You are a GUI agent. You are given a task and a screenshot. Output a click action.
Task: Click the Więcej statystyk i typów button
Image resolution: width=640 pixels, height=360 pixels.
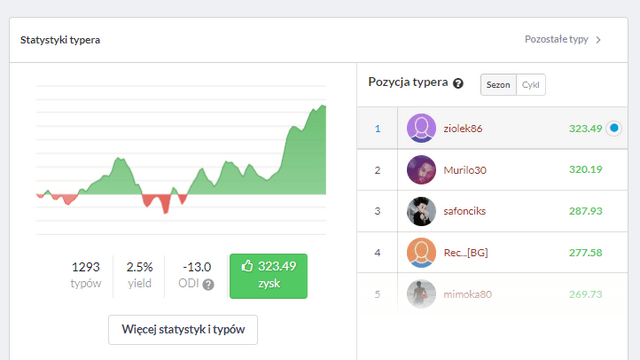[x=183, y=330]
